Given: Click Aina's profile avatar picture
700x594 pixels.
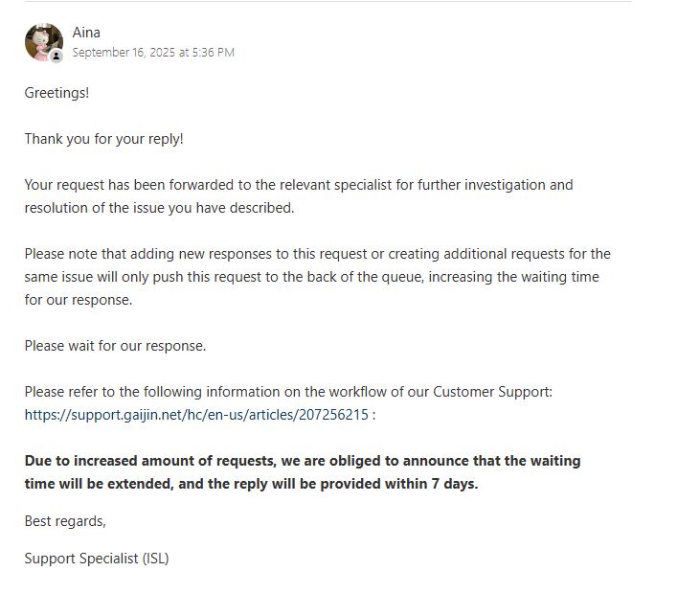Looking at the screenshot, I should pos(42,41).
